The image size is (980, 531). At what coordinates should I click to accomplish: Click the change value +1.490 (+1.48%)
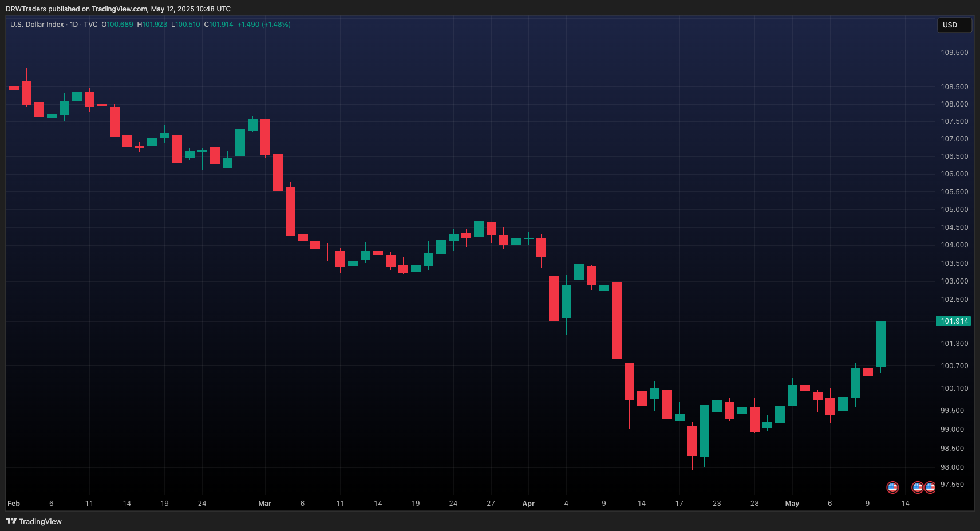tap(264, 25)
